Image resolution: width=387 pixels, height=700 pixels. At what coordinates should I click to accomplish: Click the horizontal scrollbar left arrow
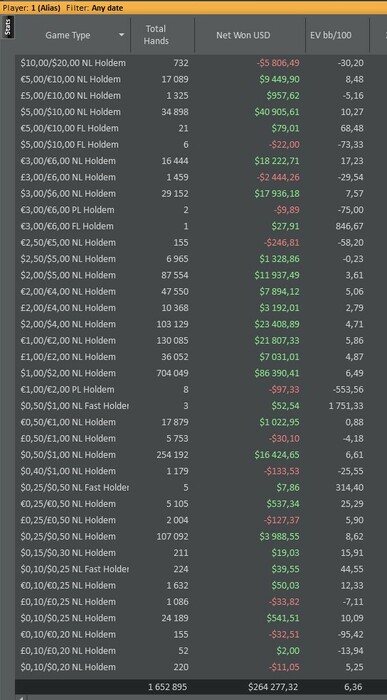coord(20,697)
